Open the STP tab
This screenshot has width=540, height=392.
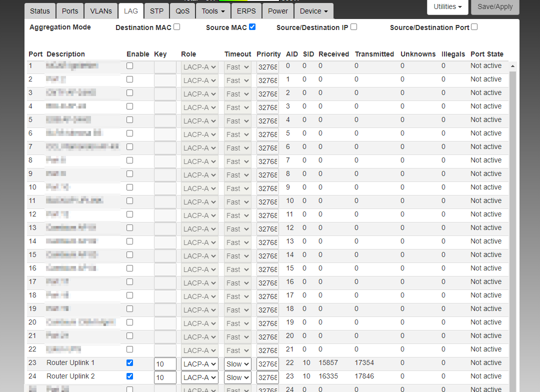point(156,11)
